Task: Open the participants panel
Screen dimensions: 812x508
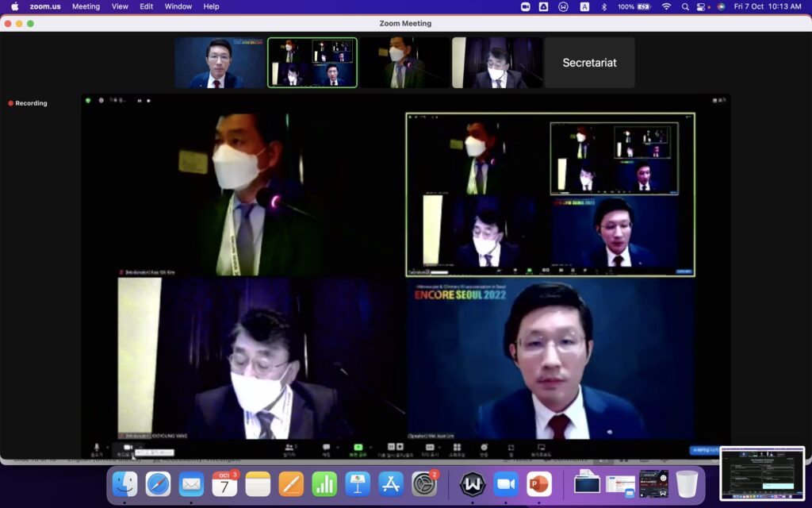Action: tap(289, 449)
